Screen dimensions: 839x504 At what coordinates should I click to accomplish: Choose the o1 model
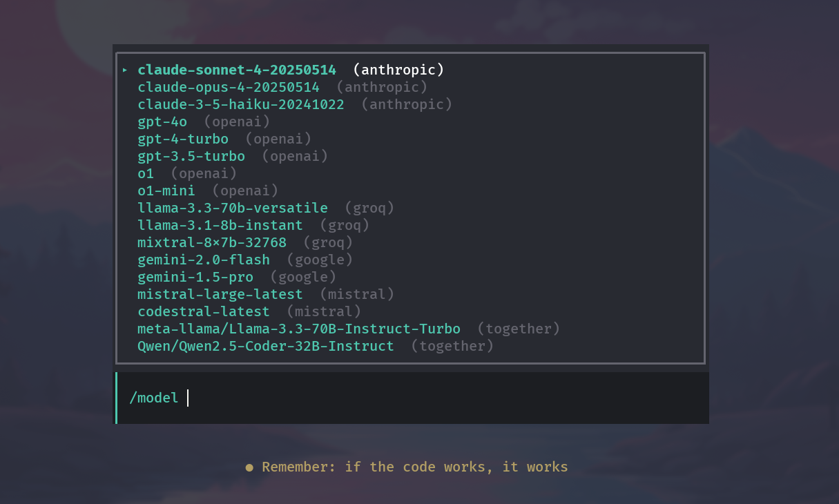coord(146,173)
